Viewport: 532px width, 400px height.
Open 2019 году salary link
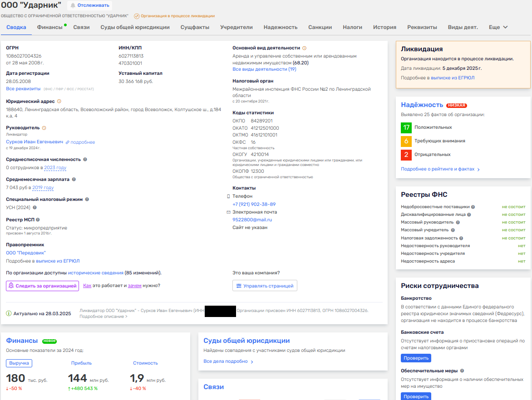tap(43, 188)
